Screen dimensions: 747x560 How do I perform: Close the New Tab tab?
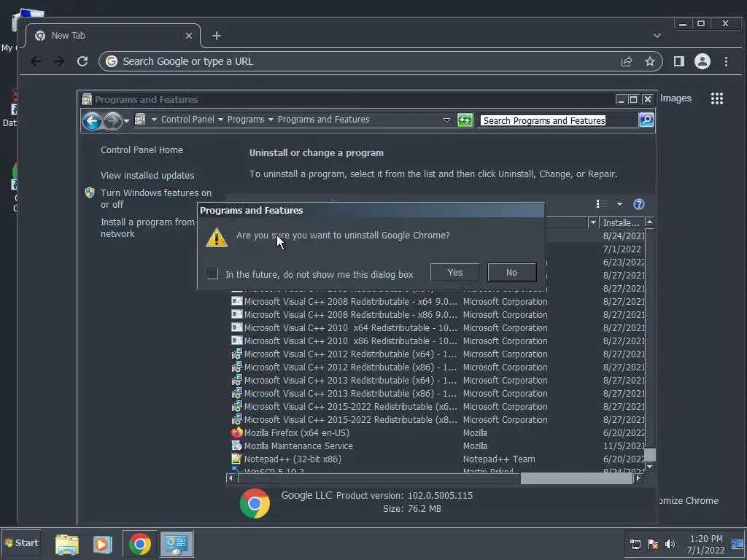tap(189, 36)
